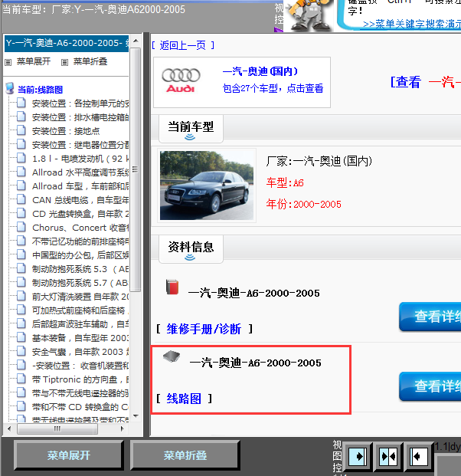Screen dimensions: 461x476
Task: Open 维修手册/诊断 link
Action: [204, 329]
